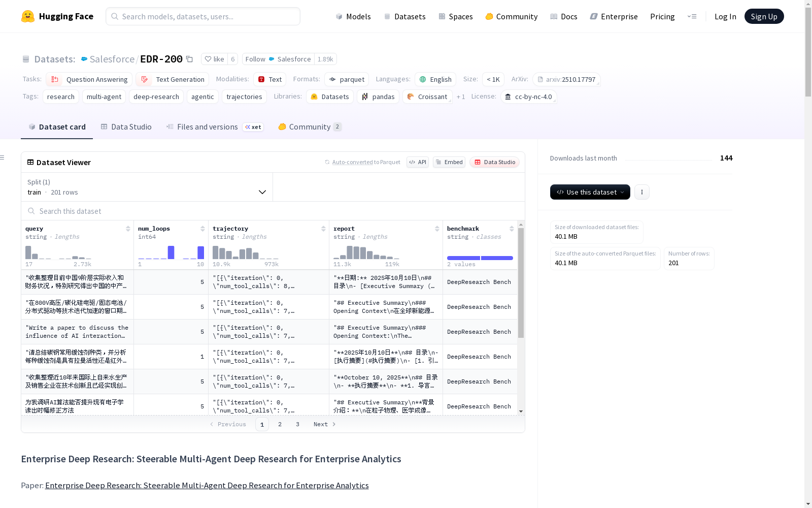
Task: Select the agentic tag
Action: [202, 97]
